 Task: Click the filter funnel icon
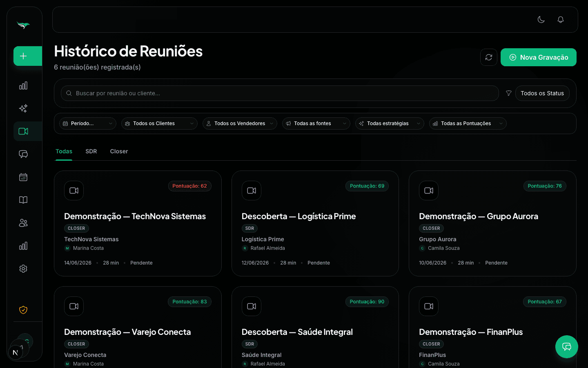coord(509,93)
